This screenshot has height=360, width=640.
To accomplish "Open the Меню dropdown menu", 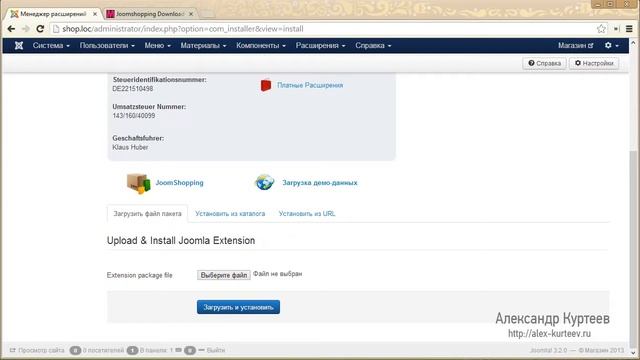I will click(x=158, y=45).
